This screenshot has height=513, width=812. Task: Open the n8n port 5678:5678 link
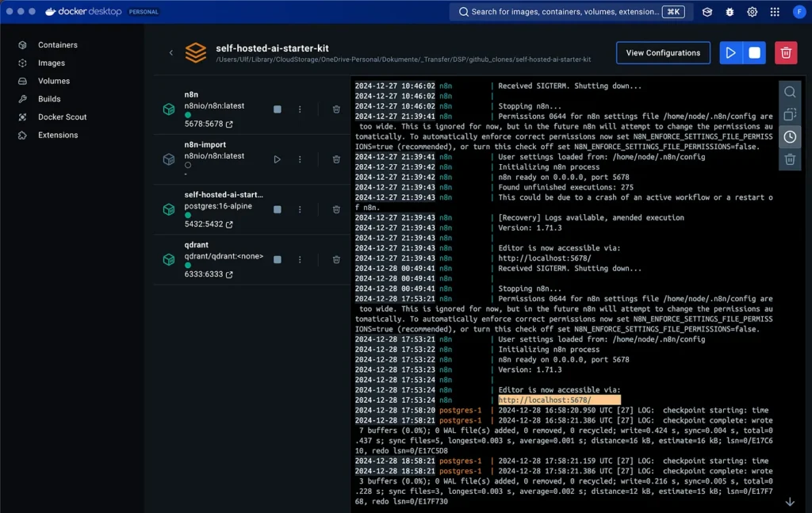point(209,124)
